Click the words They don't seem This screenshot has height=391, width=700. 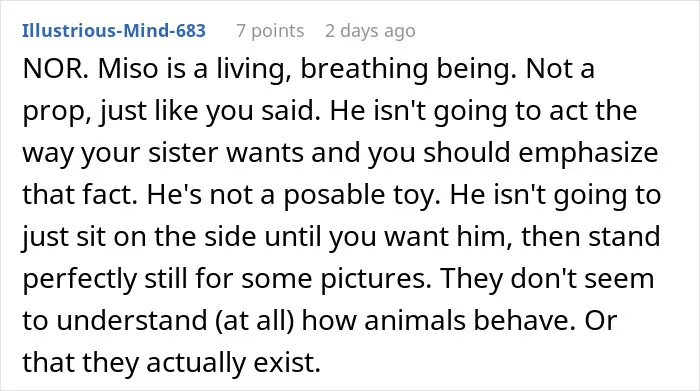(547, 278)
